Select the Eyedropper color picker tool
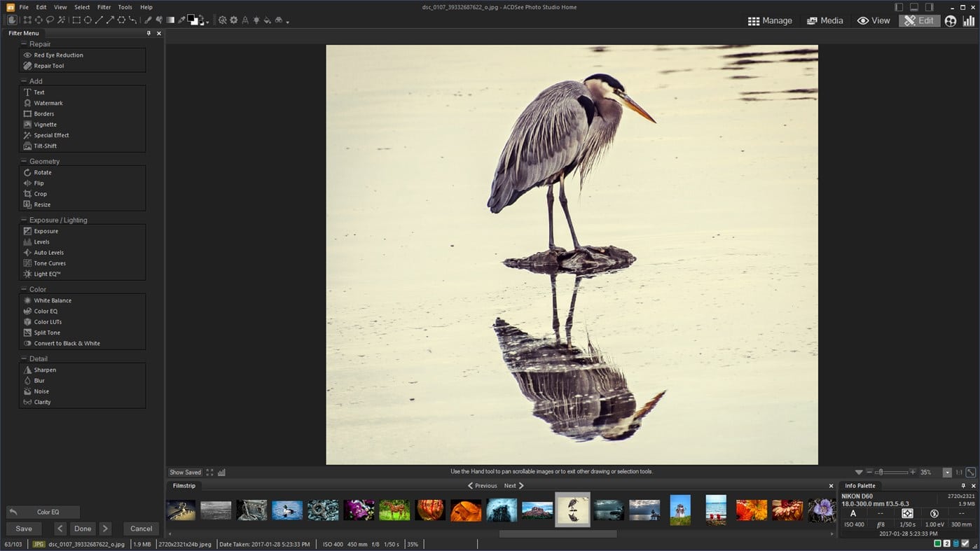This screenshot has height=551, width=980. [181, 20]
